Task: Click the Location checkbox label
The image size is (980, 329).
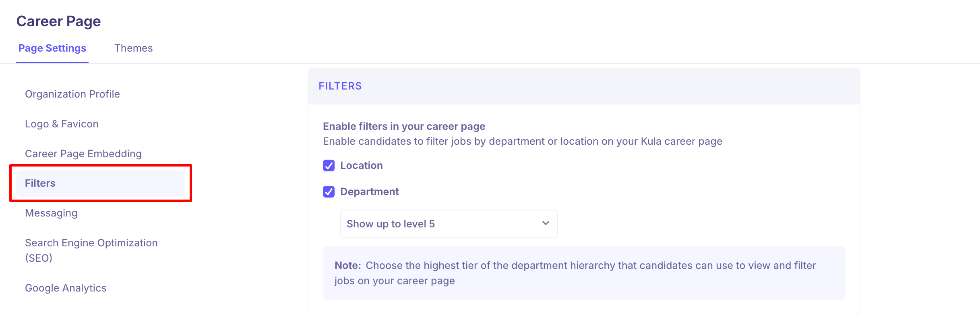Action: point(361,166)
